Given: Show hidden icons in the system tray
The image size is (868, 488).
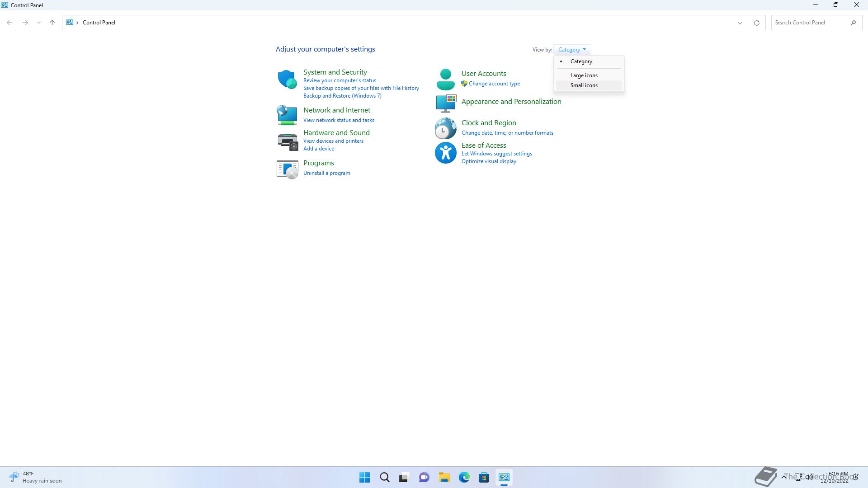Looking at the screenshot, I should tap(785, 477).
